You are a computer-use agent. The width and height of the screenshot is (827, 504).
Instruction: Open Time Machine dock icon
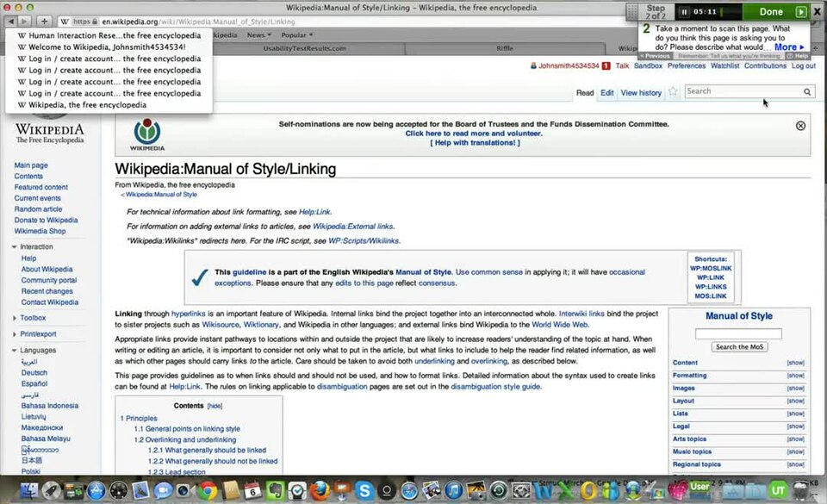click(499, 491)
